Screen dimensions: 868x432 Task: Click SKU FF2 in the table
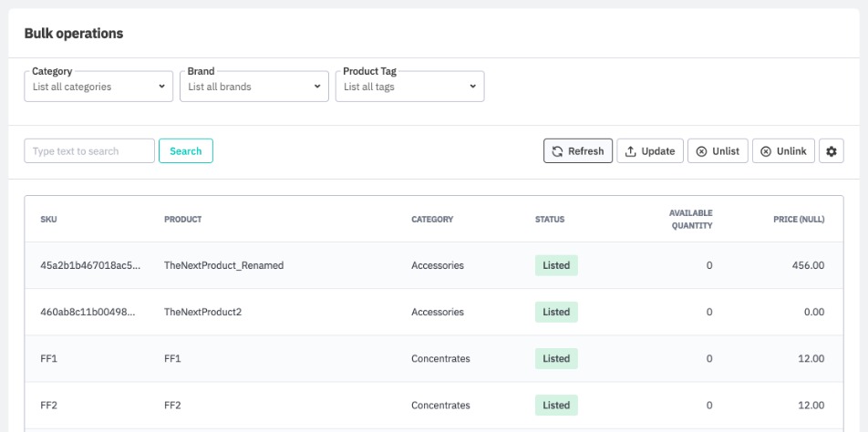coord(49,406)
